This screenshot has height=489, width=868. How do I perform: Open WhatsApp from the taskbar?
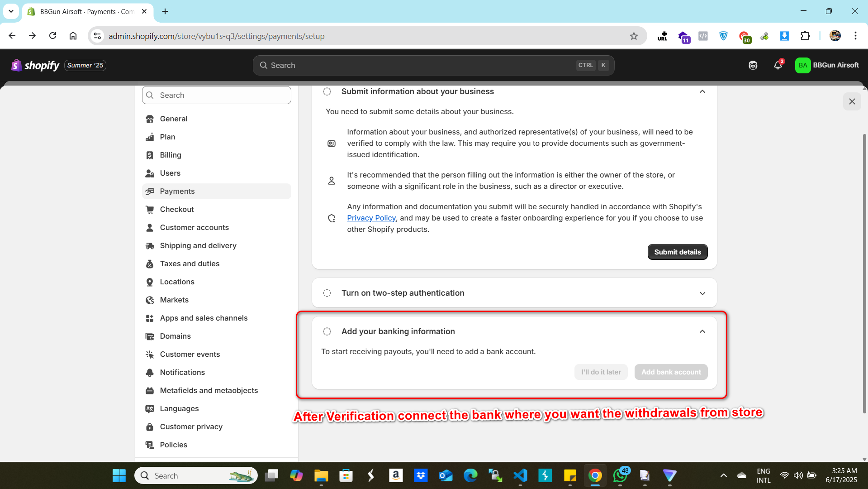(620, 475)
